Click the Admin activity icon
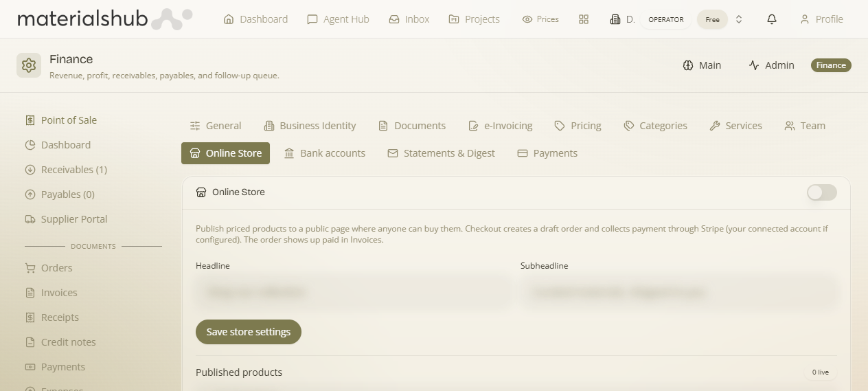The width and height of the screenshot is (868, 391). click(x=754, y=65)
